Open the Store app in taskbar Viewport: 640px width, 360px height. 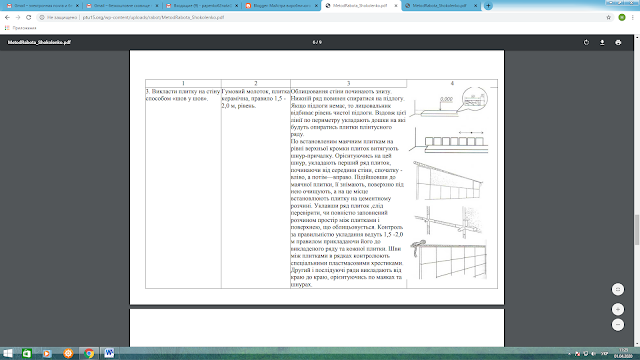[27, 353]
